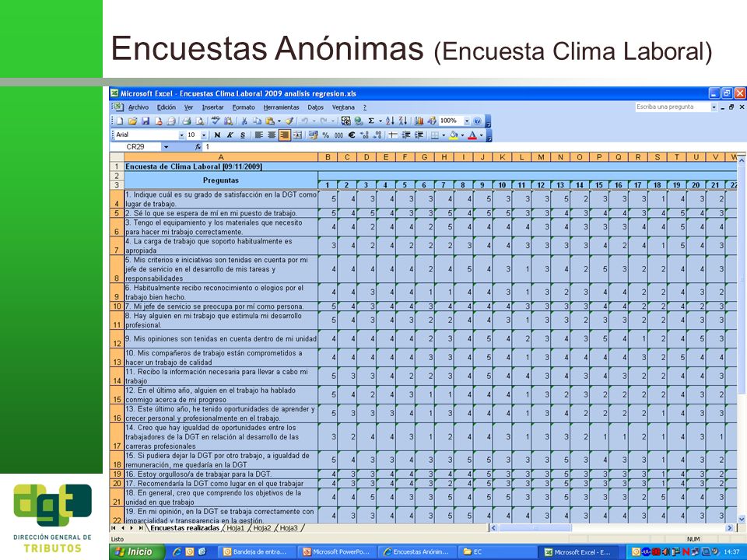This screenshot has width=747, height=560.
Task: Open the Archivo menu
Action: pos(139,107)
